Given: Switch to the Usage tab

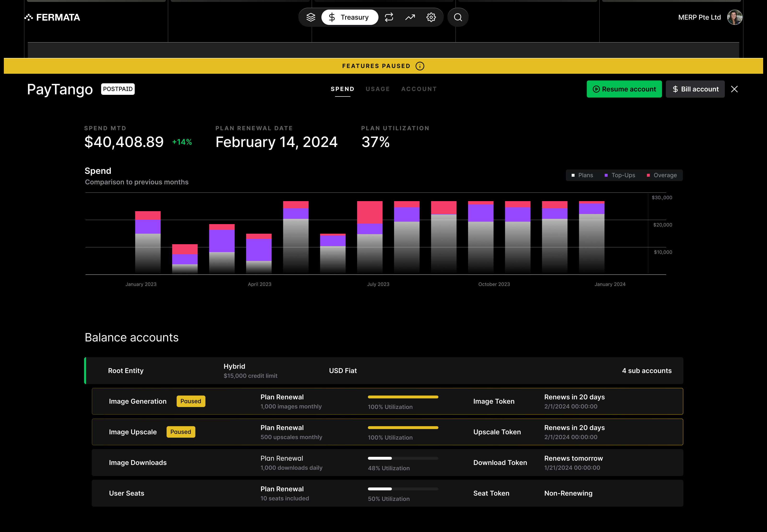Looking at the screenshot, I should (378, 89).
